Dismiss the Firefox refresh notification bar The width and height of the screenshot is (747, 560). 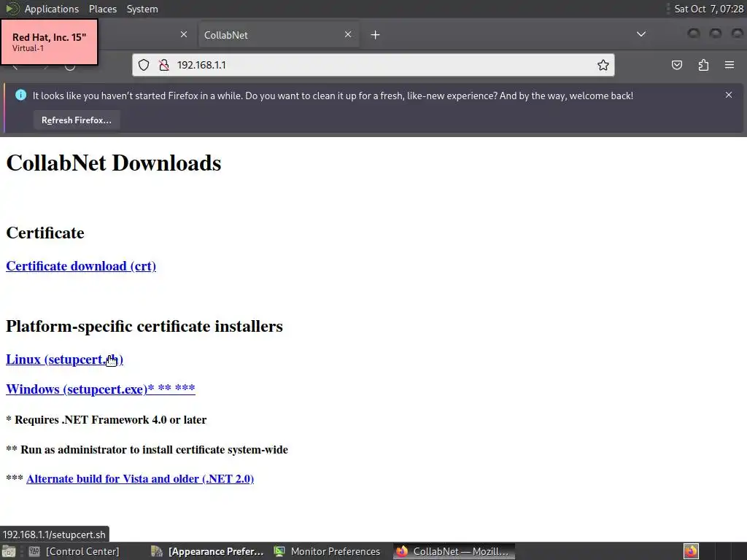tap(729, 96)
